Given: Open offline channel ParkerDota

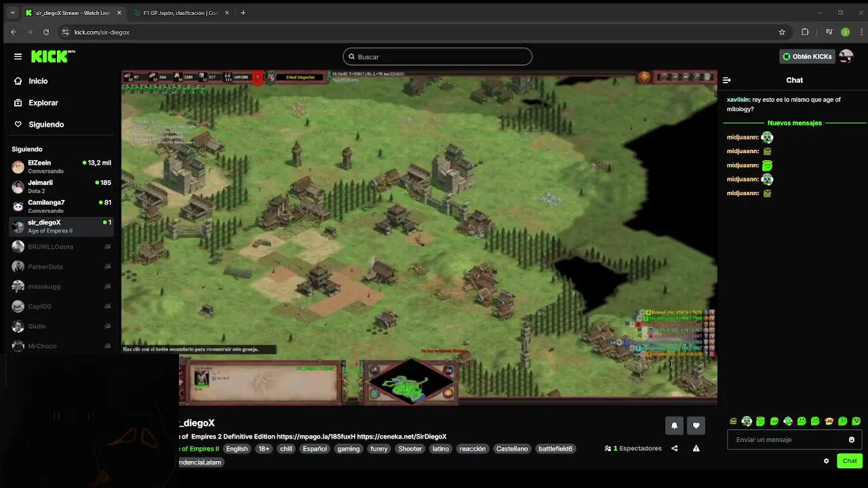Looking at the screenshot, I should point(62,266).
